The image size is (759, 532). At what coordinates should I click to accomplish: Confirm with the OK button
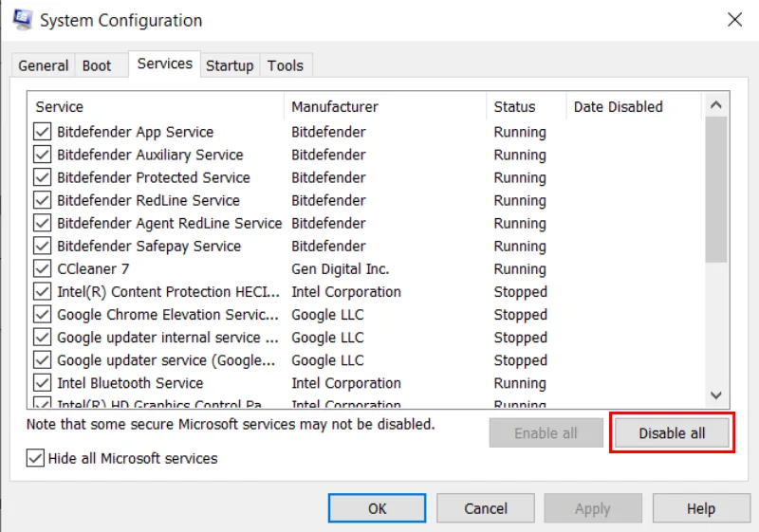coord(377,508)
